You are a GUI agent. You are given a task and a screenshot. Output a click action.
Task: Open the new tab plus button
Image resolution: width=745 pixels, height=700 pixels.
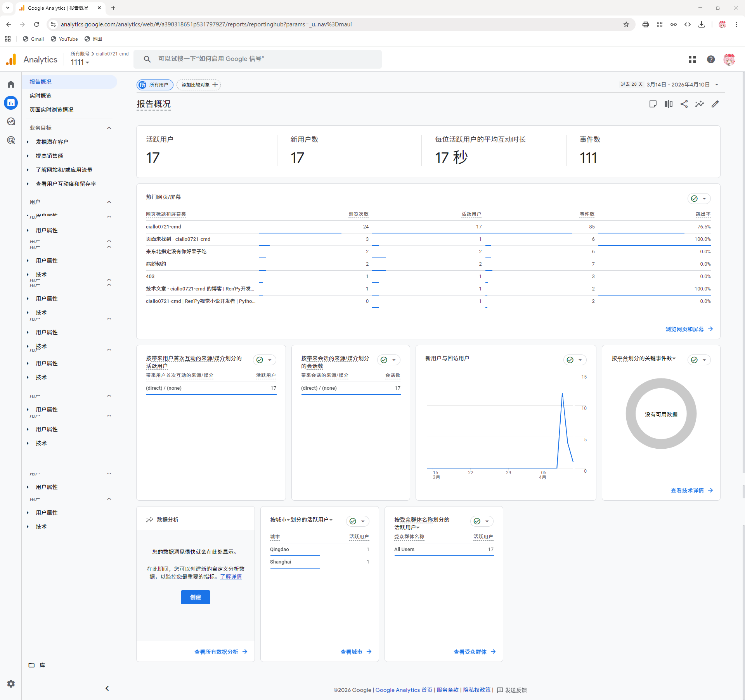tap(113, 8)
